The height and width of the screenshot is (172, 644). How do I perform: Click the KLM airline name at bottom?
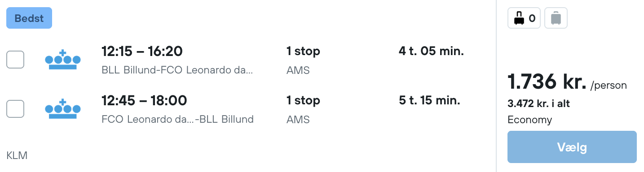tap(17, 156)
